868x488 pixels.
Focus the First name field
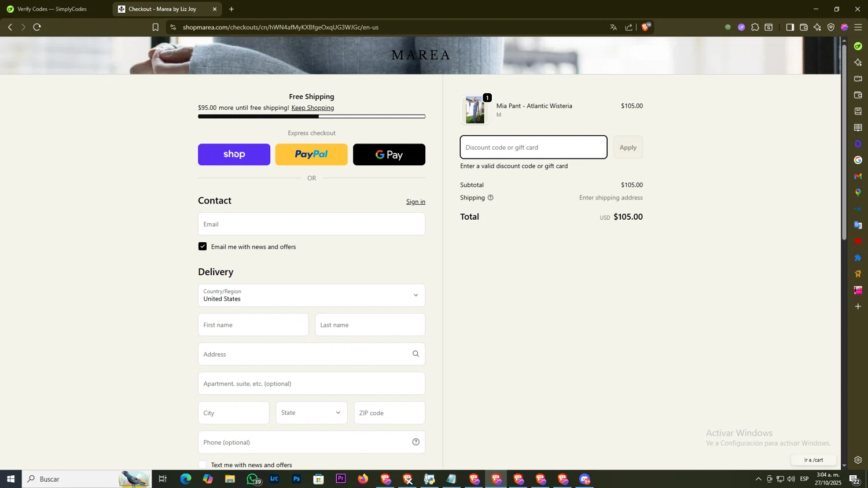(253, 325)
